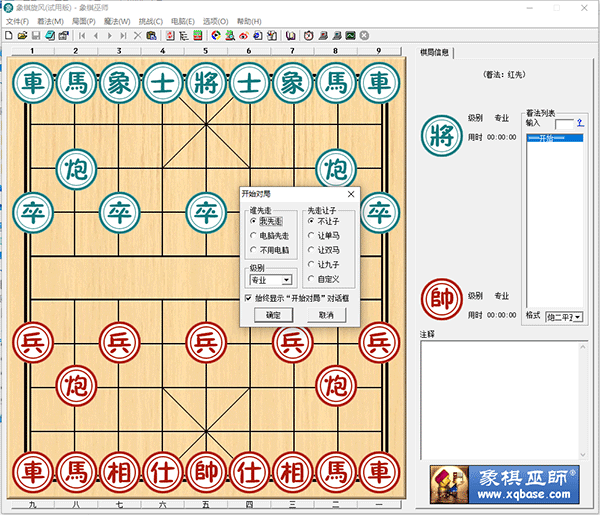Open the 象棋巫师 xqbase.com banner
This screenshot has width=600, height=515.
click(x=505, y=484)
